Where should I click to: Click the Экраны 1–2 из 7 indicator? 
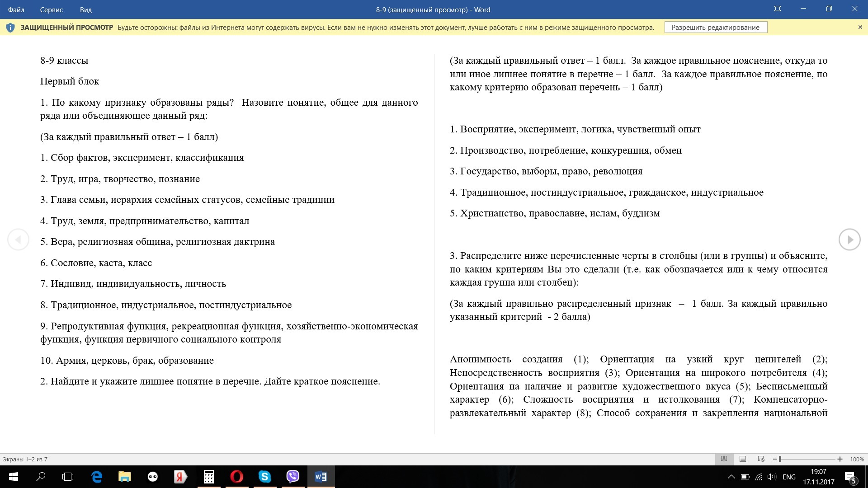(25, 459)
